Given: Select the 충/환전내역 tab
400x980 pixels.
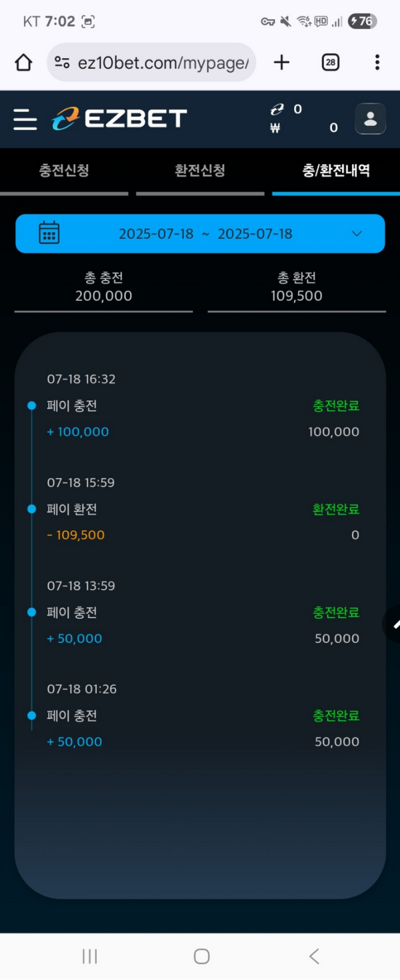Looking at the screenshot, I should [x=336, y=171].
